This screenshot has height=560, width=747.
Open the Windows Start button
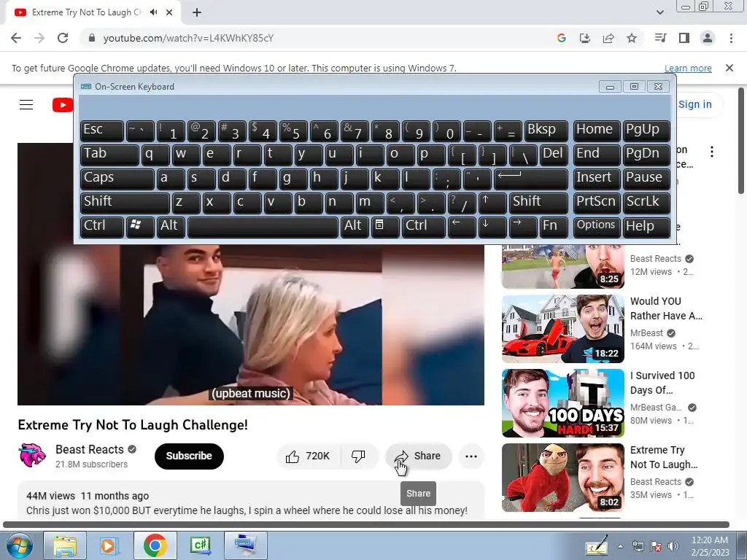[19, 545]
